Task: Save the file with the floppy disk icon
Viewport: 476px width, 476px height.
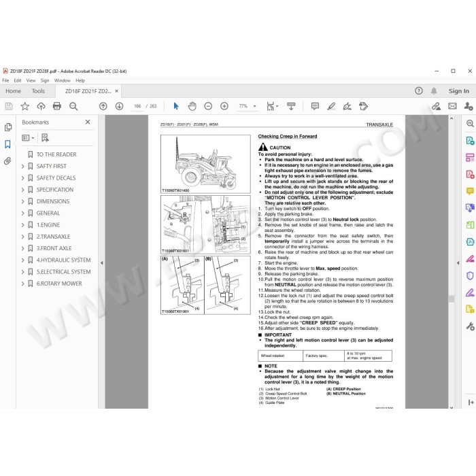Action: [x=9, y=106]
